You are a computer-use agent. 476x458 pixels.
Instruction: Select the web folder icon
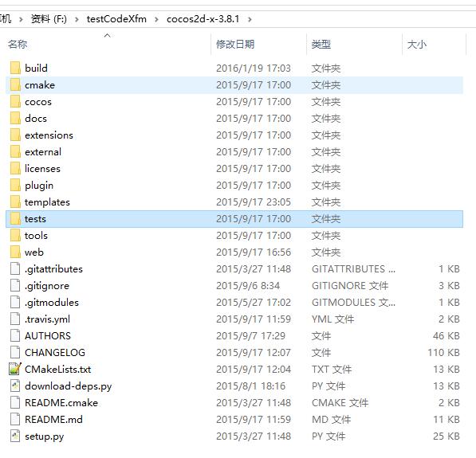pos(15,252)
